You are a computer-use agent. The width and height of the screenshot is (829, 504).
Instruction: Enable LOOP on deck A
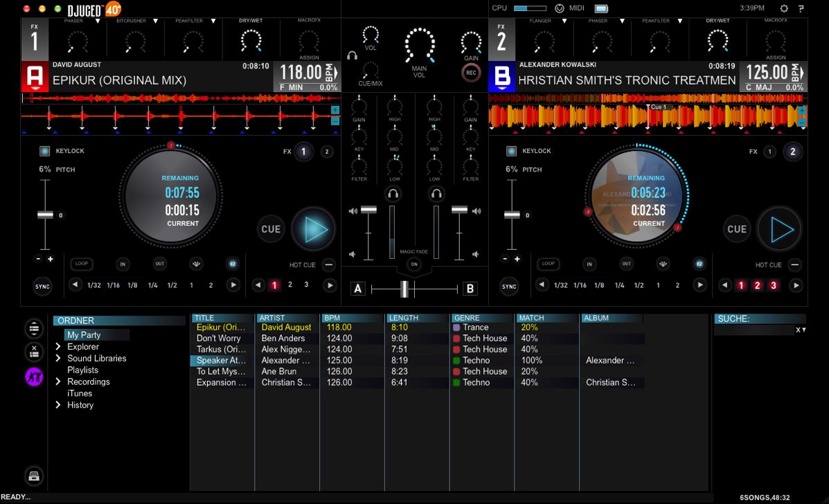[82, 264]
